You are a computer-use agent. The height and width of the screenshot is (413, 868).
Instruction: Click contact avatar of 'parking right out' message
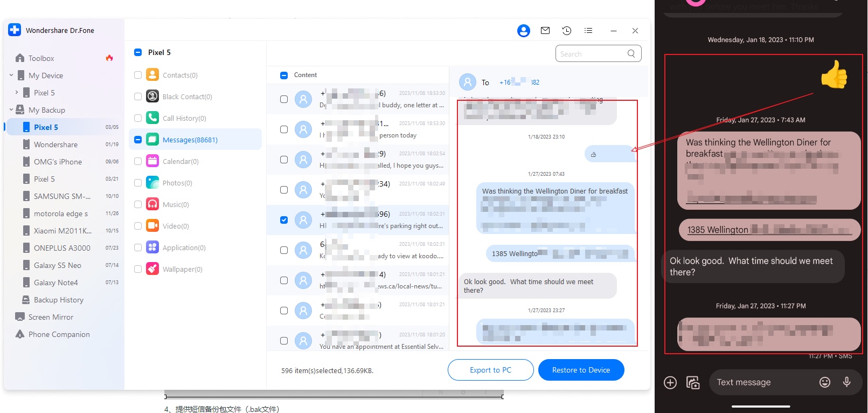click(303, 220)
